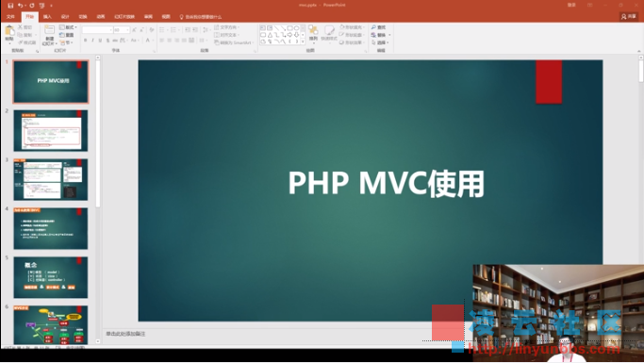644x363 pixels.
Task: Toggle text Shadow formatting
Action: [107, 41]
